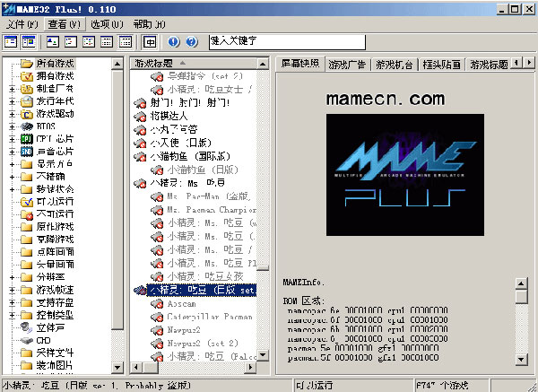Switch to list view mode
This screenshot has width=538, height=392.
click(89, 42)
